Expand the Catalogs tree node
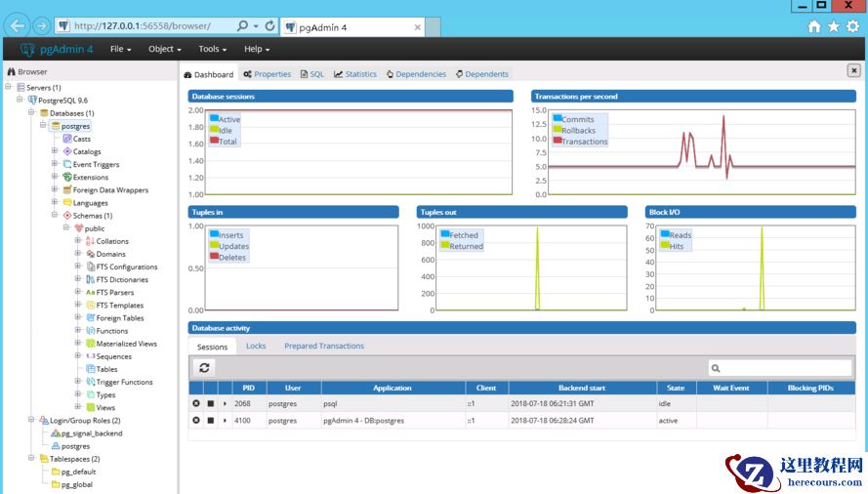The height and width of the screenshot is (494, 868). [x=55, y=150]
